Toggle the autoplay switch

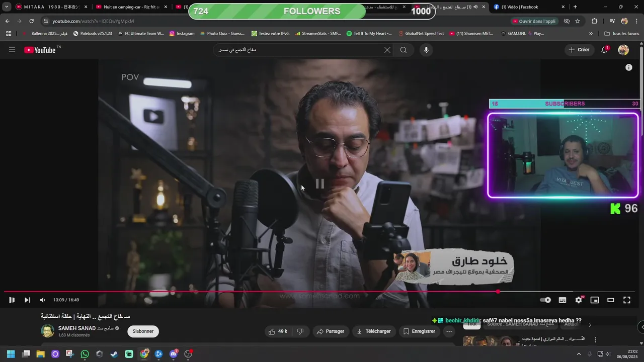click(545, 300)
